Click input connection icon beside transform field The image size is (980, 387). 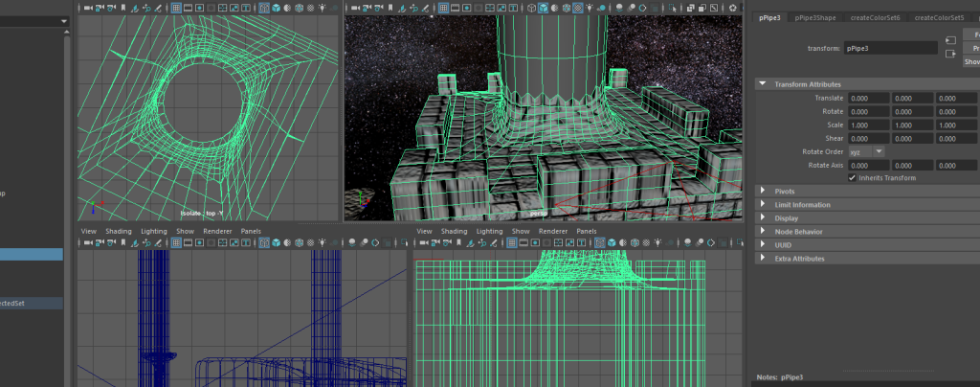(x=949, y=40)
